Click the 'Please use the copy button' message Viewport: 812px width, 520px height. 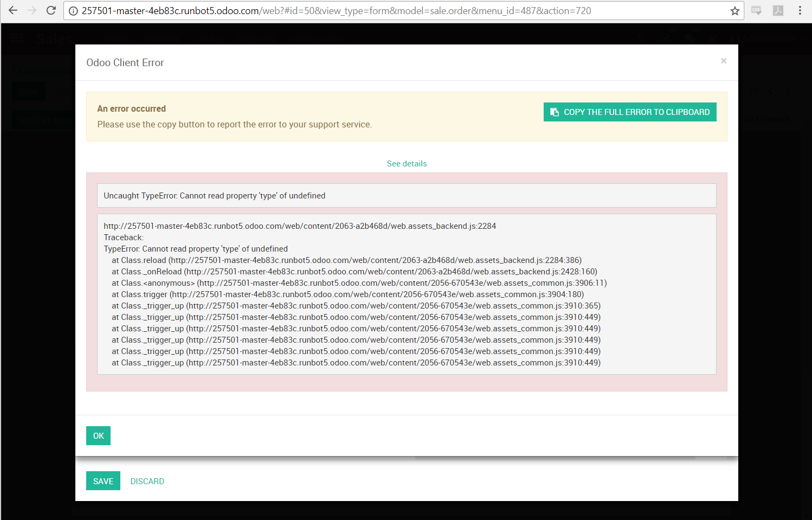(235, 125)
